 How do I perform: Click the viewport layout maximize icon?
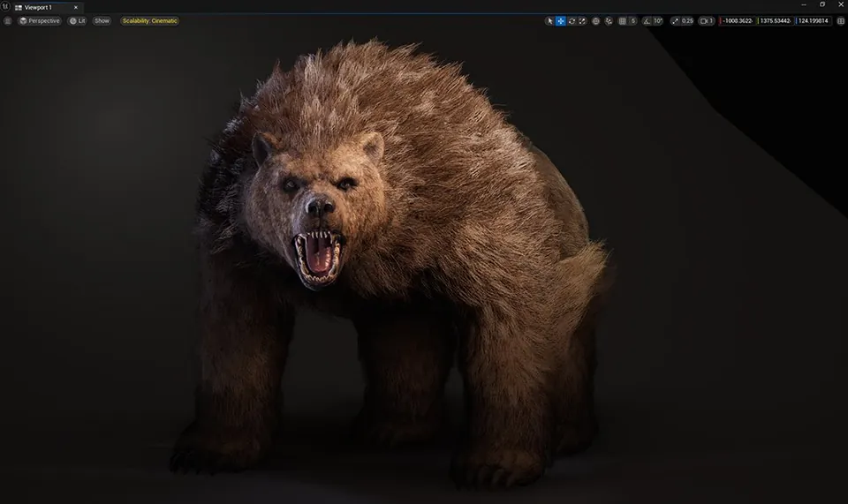click(x=840, y=21)
